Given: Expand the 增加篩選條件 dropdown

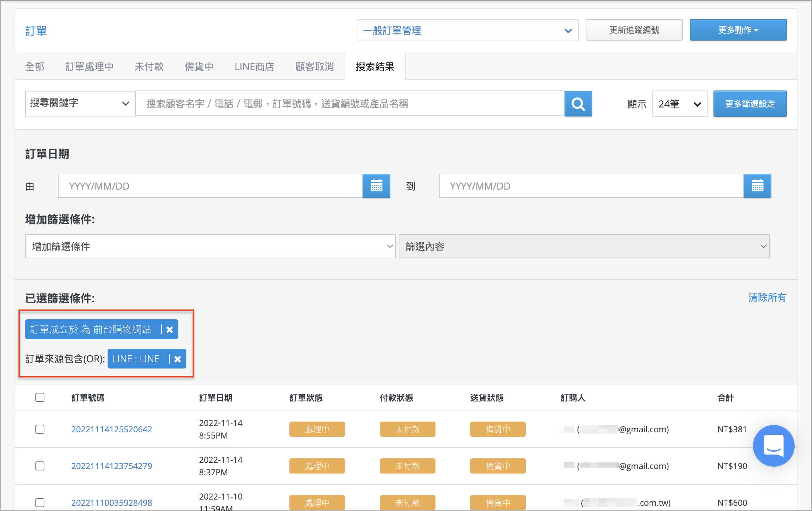Looking at the screenshot, I should pyautogui.click(x=210, y=246).
